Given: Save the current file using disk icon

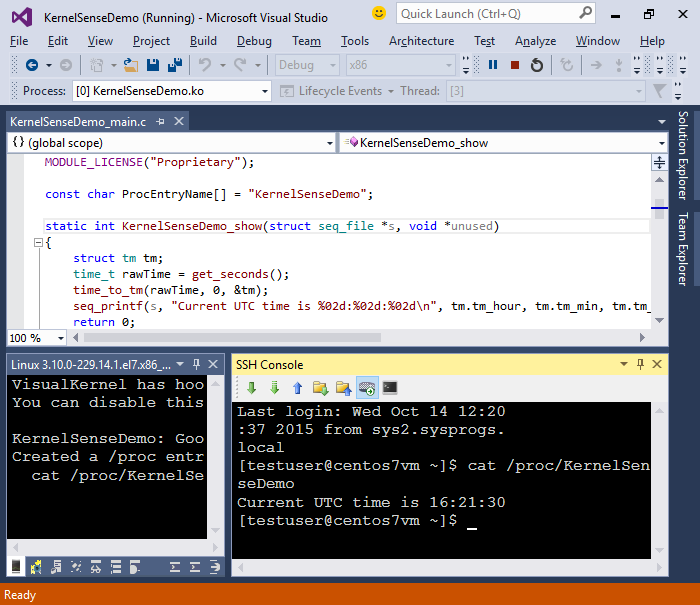Looking at the screenshot, I should tap(153, 65).
